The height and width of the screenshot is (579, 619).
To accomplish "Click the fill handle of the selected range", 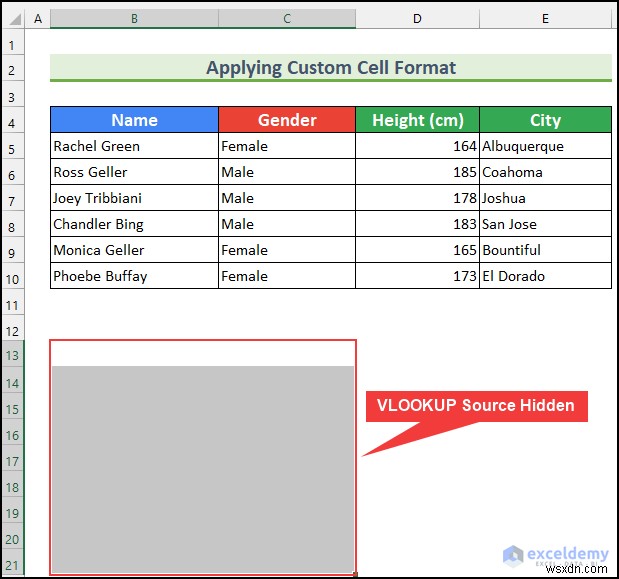I will (355, 574).
